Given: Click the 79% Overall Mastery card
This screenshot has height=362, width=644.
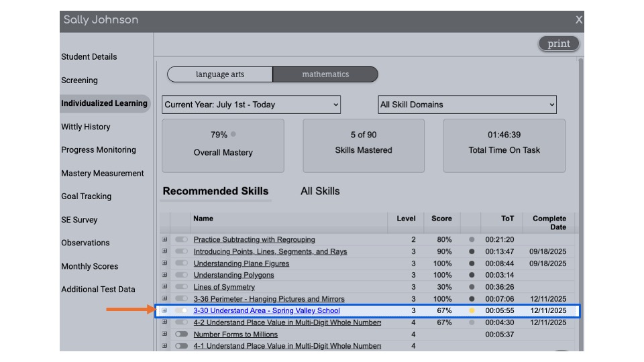Looking at the screenshot, I should [x=223, y=145].
